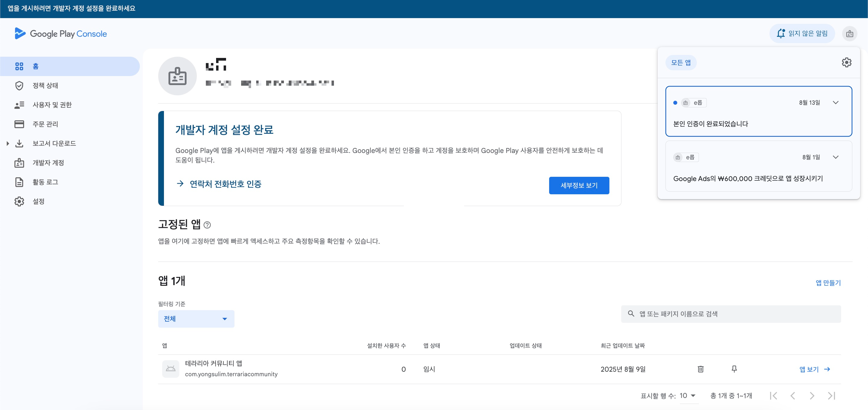Screen dimensions: 868x410
Task: Open notification settings gear icon
Action: point(846,62)
